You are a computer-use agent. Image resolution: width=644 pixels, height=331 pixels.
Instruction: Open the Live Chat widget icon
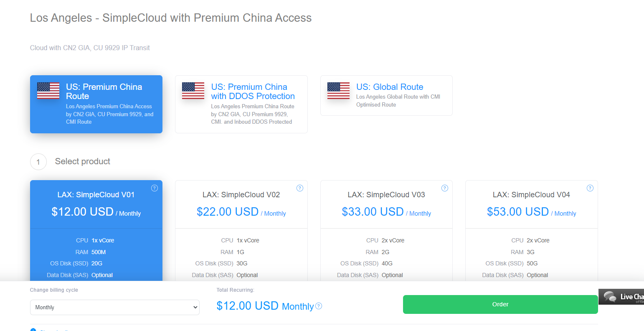621,297
